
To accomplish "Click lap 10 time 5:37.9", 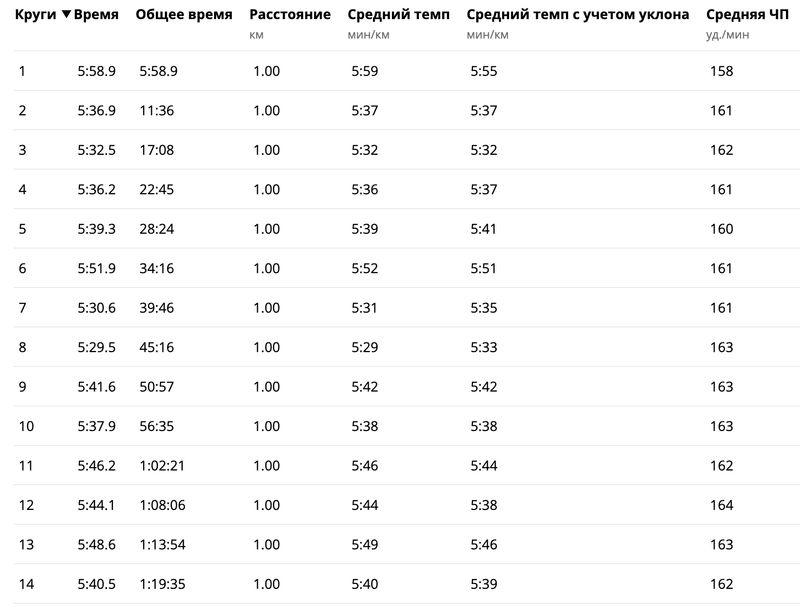I will click(96, 426).
